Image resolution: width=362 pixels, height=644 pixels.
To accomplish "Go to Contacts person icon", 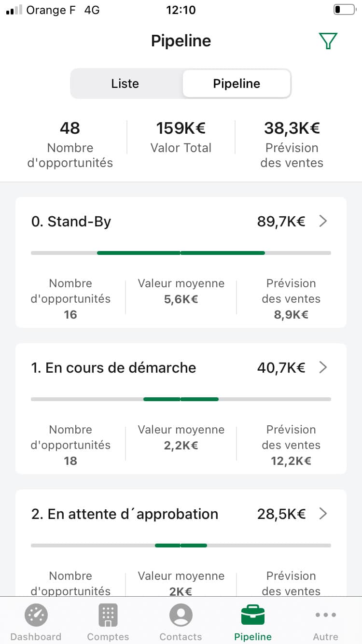I will point(181,615).
